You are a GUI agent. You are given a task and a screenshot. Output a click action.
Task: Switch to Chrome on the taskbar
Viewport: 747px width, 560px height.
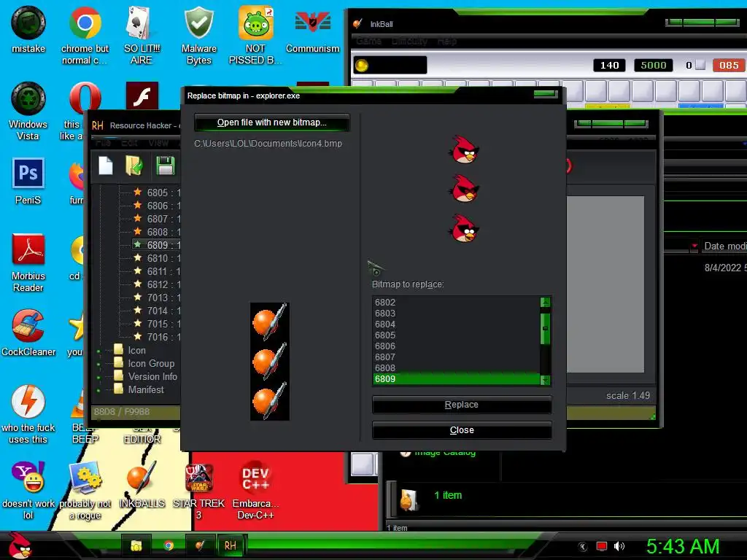[169, 545]
